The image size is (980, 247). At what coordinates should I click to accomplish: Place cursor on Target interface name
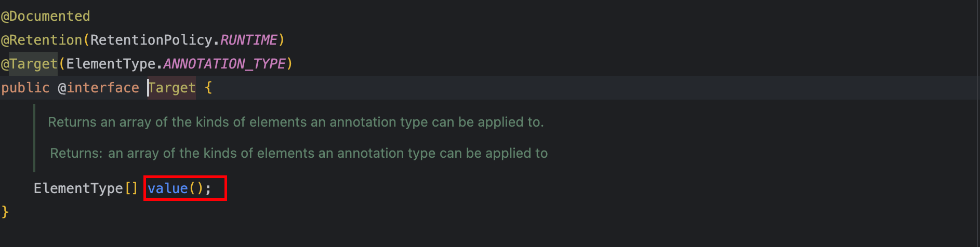[173, 88]
